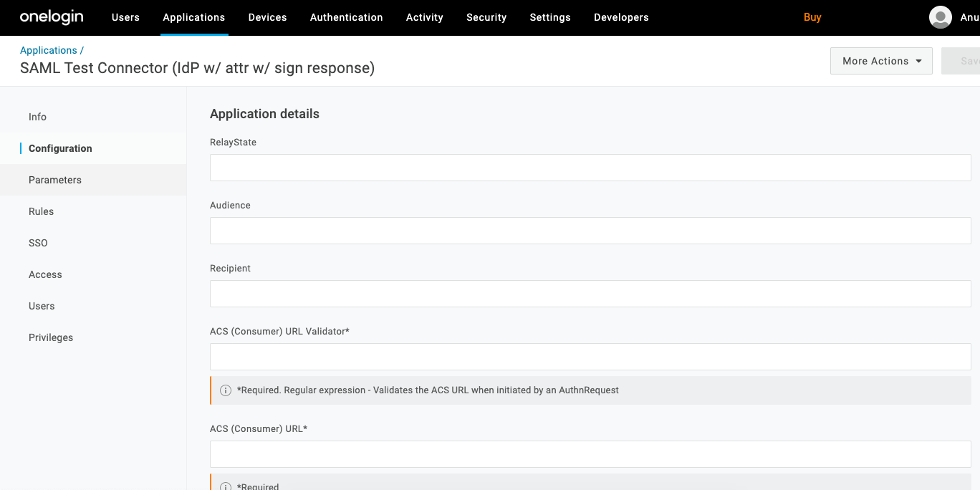Open the More Actions dropdown
980x490 pixels.
[x=881, y=61]
